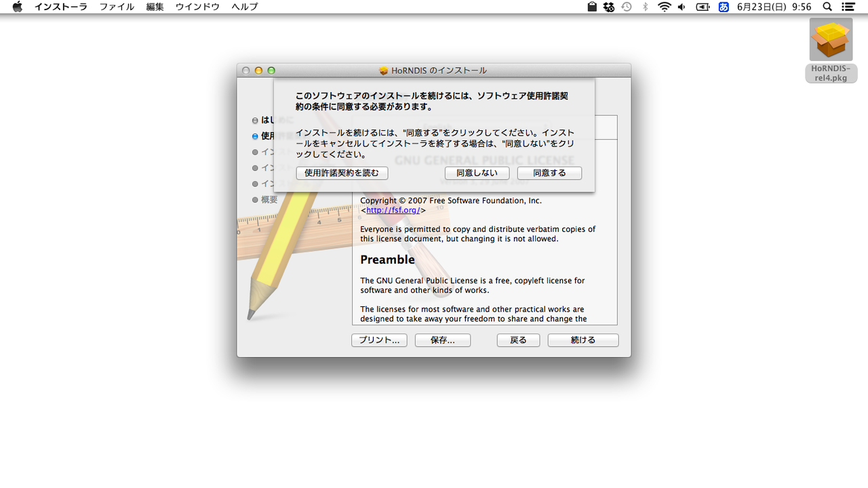The width and height of the screenshot is (868, 488).
Task: Open the 編集 menu
Action: pos(155,7)
